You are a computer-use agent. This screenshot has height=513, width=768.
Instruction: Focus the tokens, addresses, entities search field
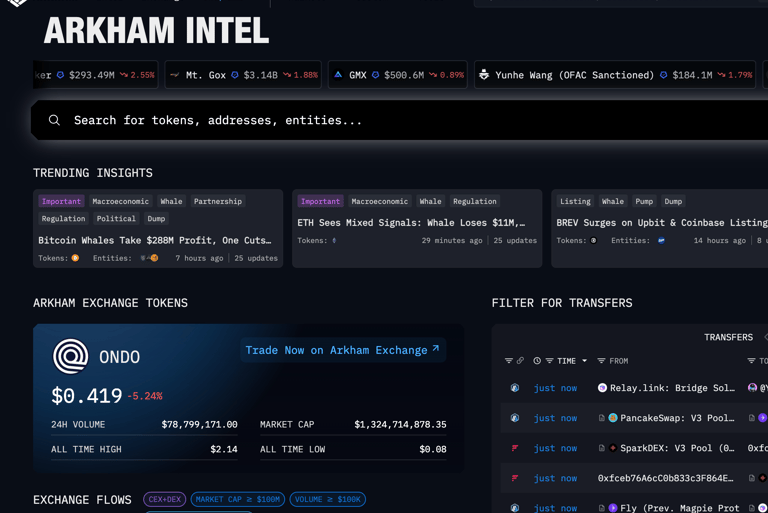point(399,120)
